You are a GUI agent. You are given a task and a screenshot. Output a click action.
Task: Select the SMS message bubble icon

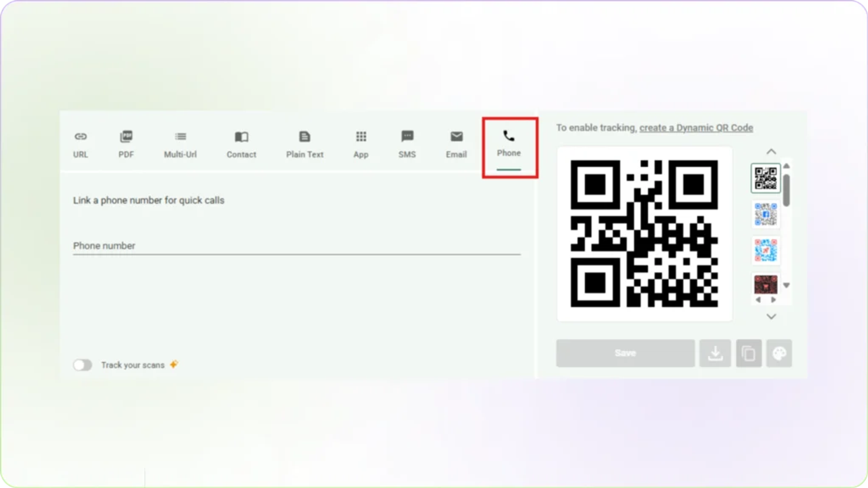coord(407,136)
